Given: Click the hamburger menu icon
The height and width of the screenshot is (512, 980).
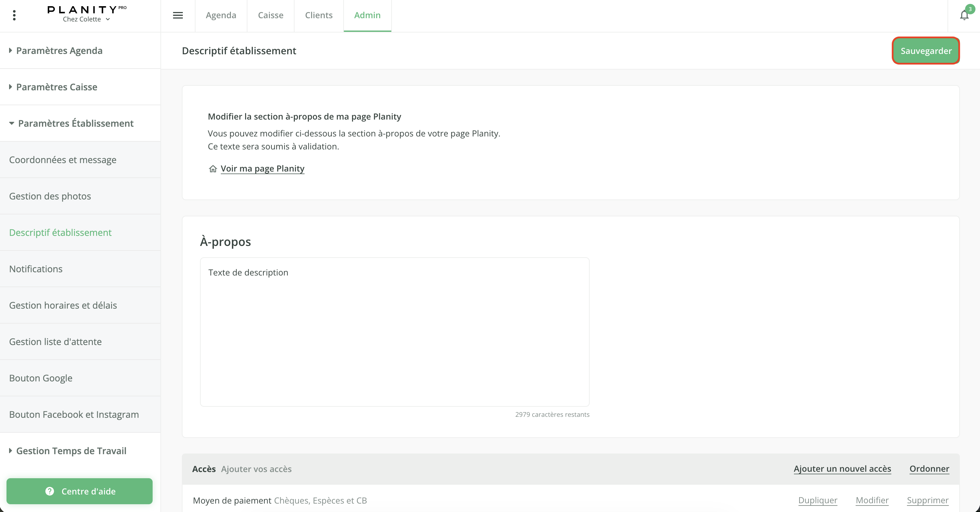Looking at the screenshot, I should [178, 15].
